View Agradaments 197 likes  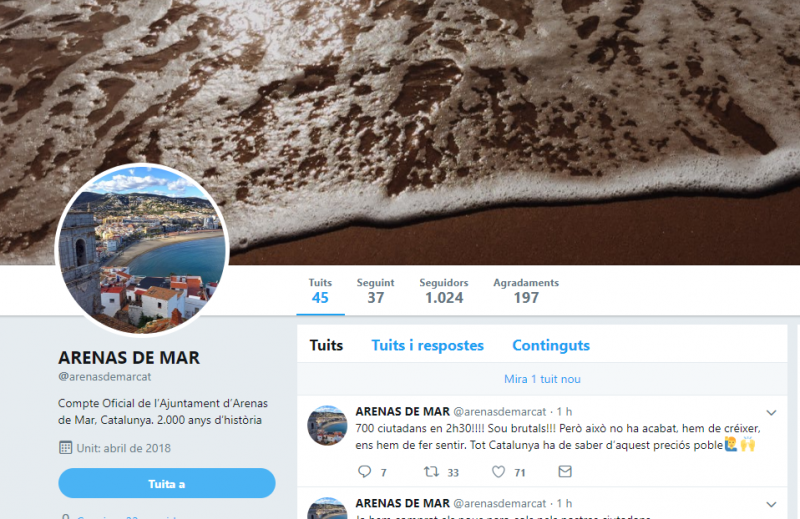coord(526,291)
